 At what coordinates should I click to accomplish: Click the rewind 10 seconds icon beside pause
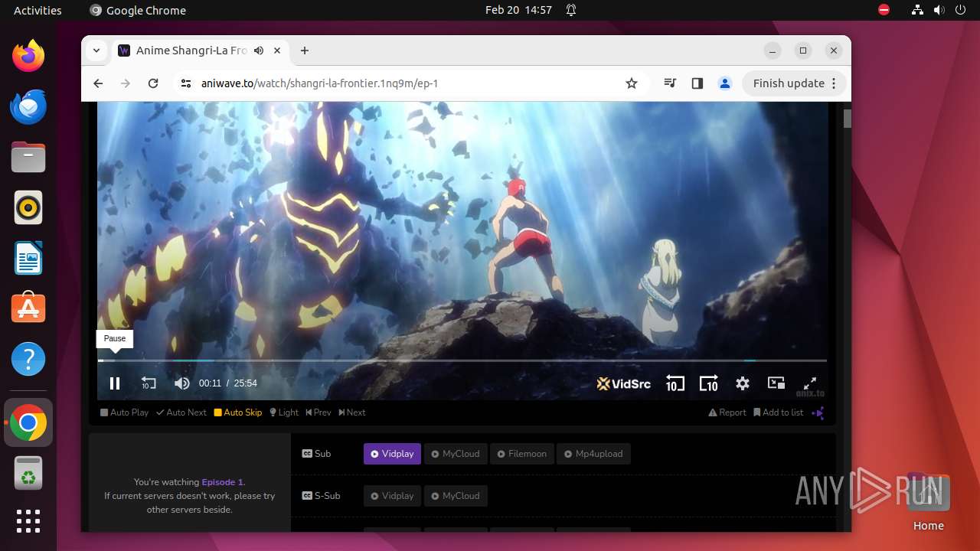click(149, 383)
